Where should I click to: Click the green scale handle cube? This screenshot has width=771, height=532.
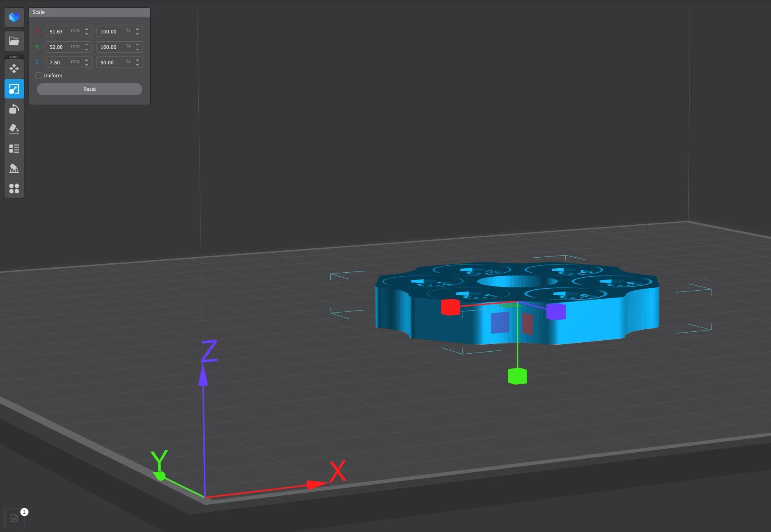pos(517,376)
